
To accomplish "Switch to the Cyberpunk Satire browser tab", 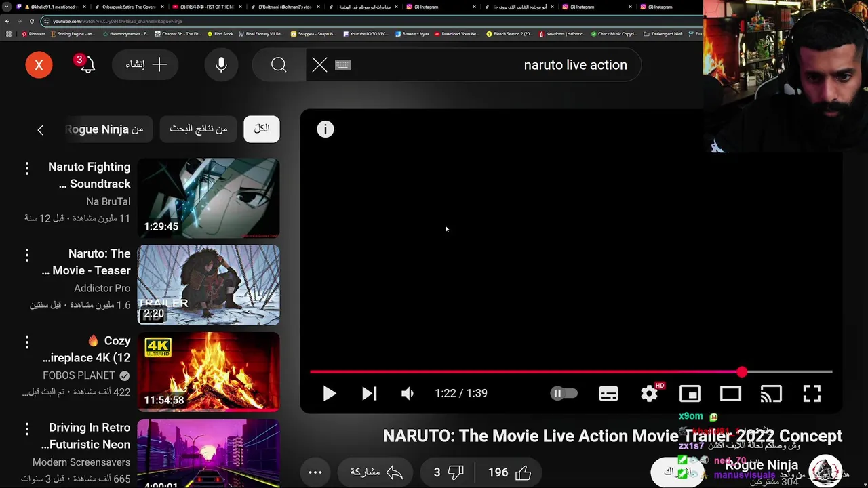I will (129, 7).
